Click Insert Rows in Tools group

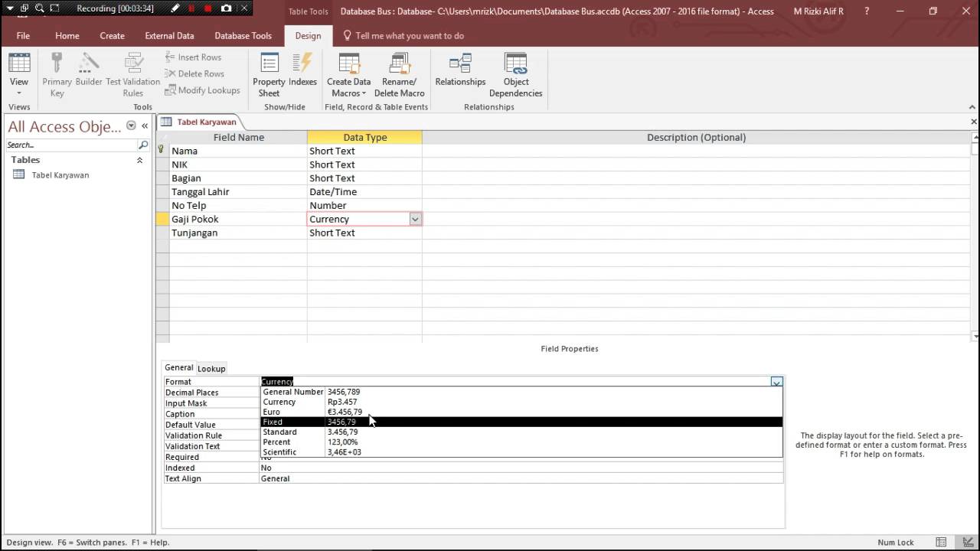tap(194, 57)
